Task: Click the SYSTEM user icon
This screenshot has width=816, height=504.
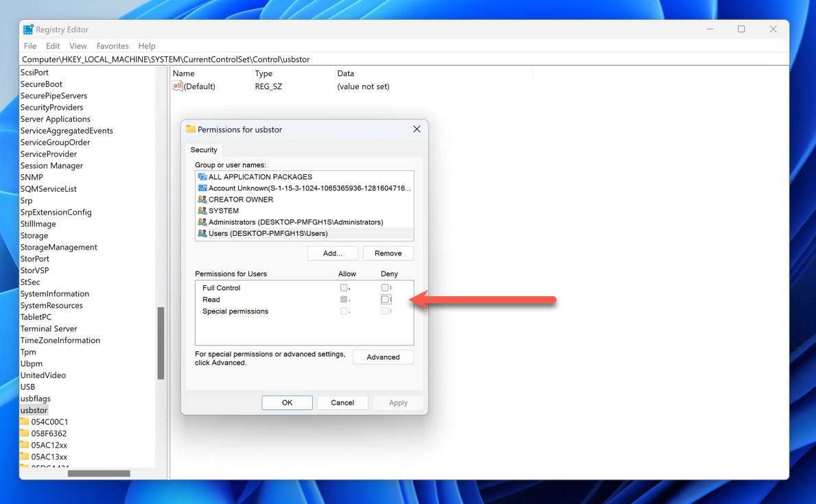Action: click(x=202, y=211)
